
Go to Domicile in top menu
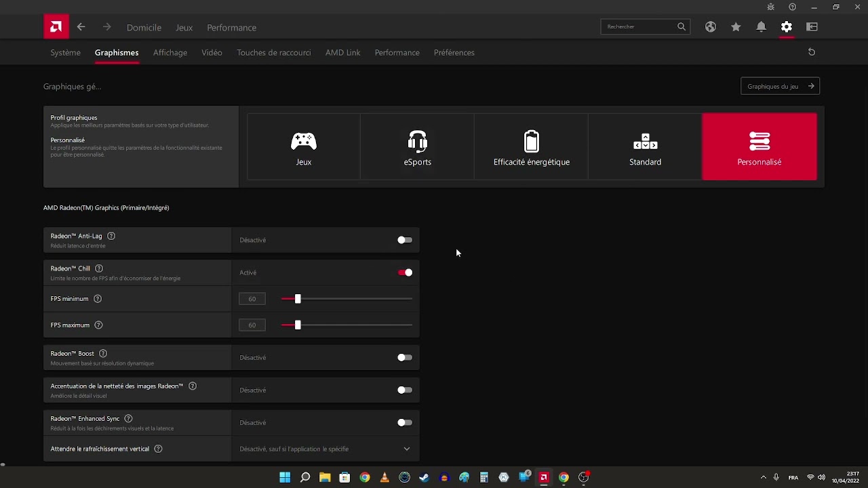click(x=144, y=28)
